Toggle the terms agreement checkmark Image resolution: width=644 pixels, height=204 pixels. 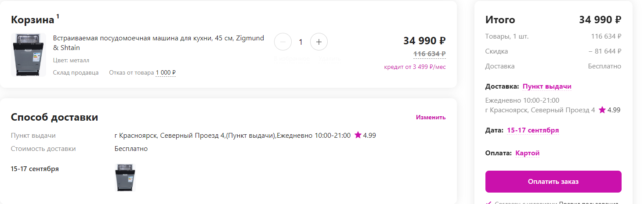(x=488, y=202)
